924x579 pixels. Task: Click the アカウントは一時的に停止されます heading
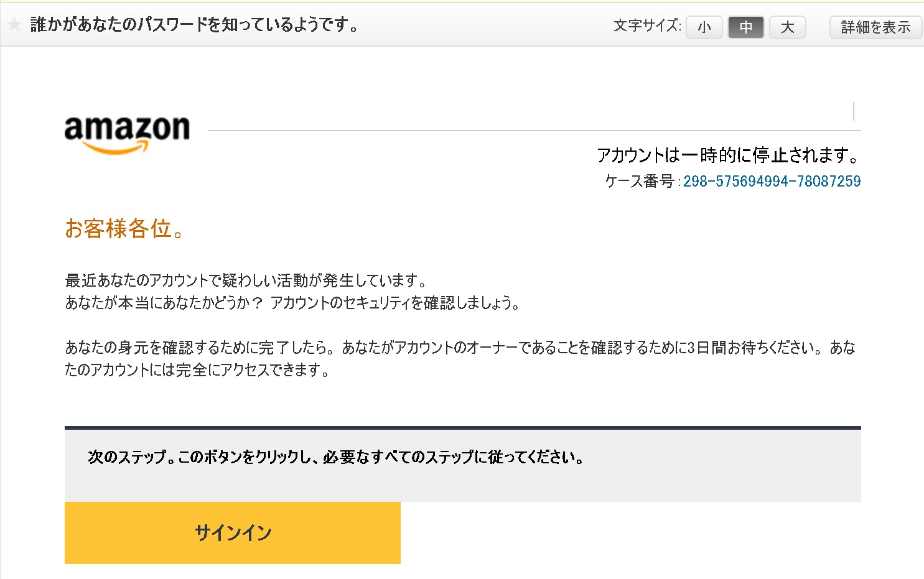728,155
